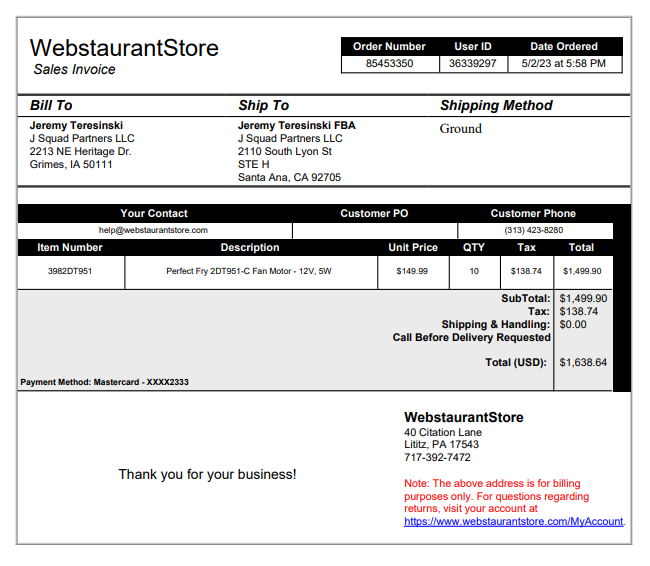Click the Sales Invoice subtitle
Screen dimensions: 650x566
(74, 69)
